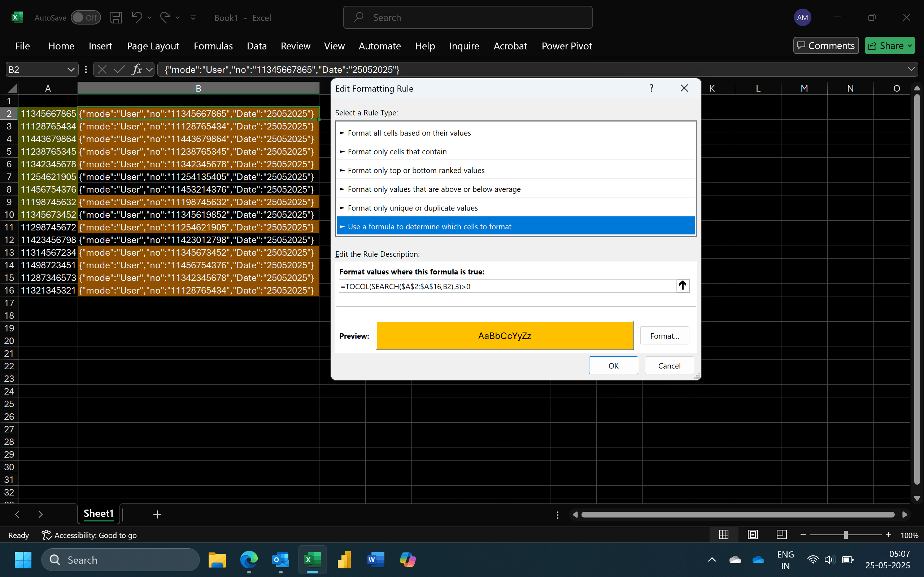This screenshot has height=577, width=924.
Task: Switch to Page Layout view icon
Action: pos(753,535)
